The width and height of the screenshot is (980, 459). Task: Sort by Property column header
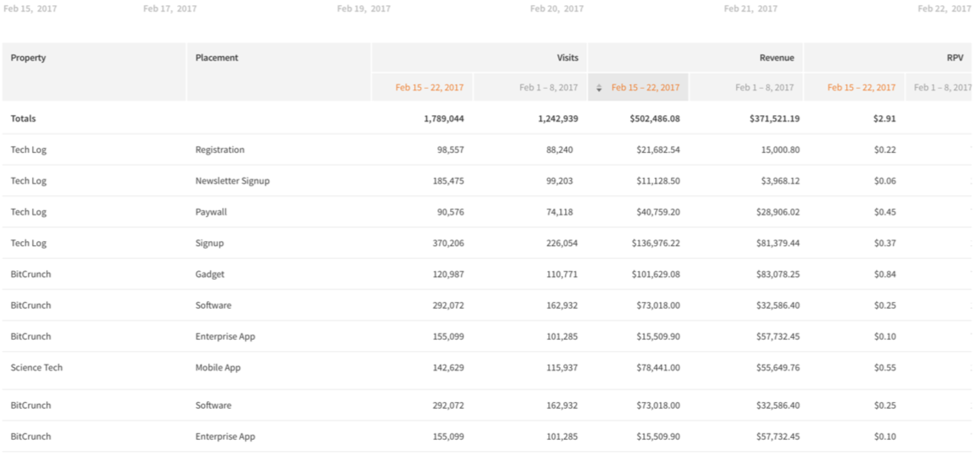(x=28, y=58)
